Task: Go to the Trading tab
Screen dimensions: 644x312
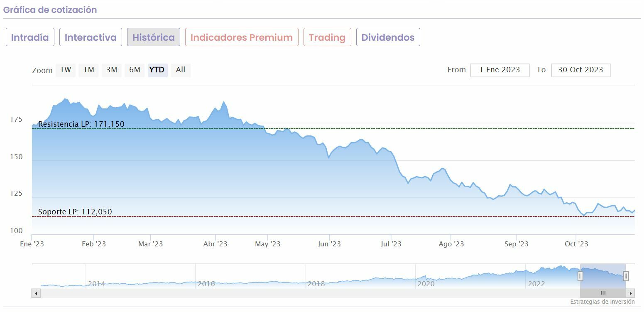Action: tap(327, 37)
